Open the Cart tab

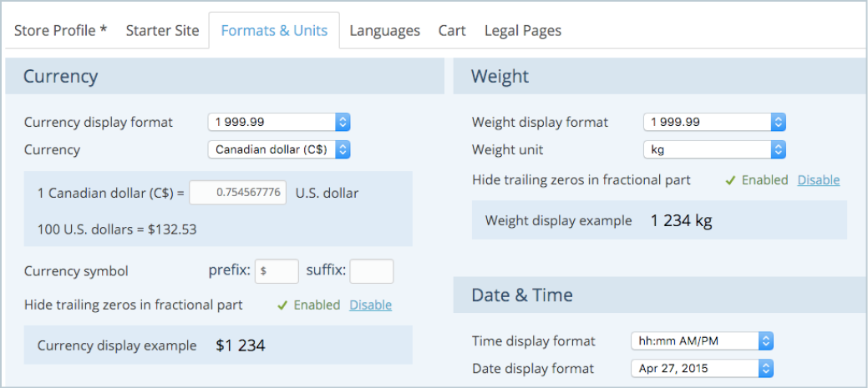(x=452, y=30)
